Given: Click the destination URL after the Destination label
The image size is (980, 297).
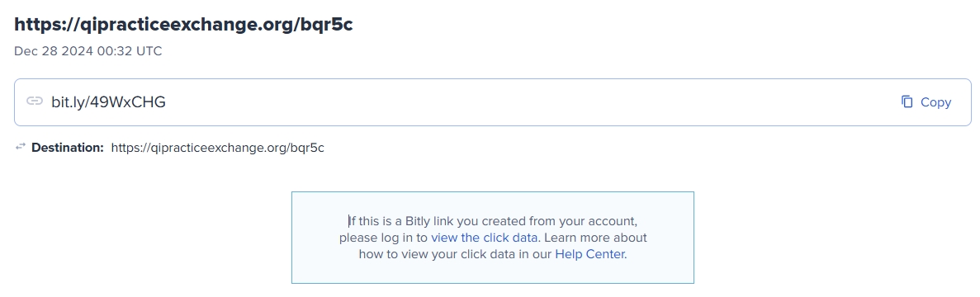Looking at the screenshot, I should tap(217, 148).
